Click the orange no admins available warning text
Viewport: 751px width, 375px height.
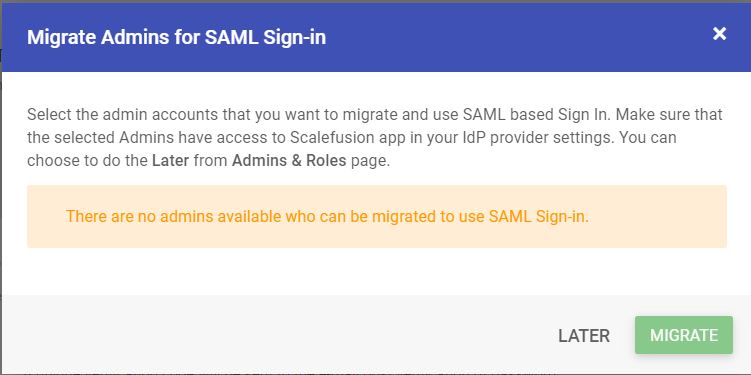point(327,216)
